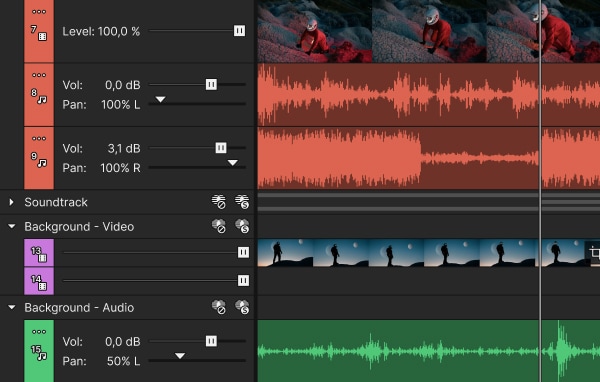
Task: Click track 9 audio note icon
Action: click(x=42, y=163)
